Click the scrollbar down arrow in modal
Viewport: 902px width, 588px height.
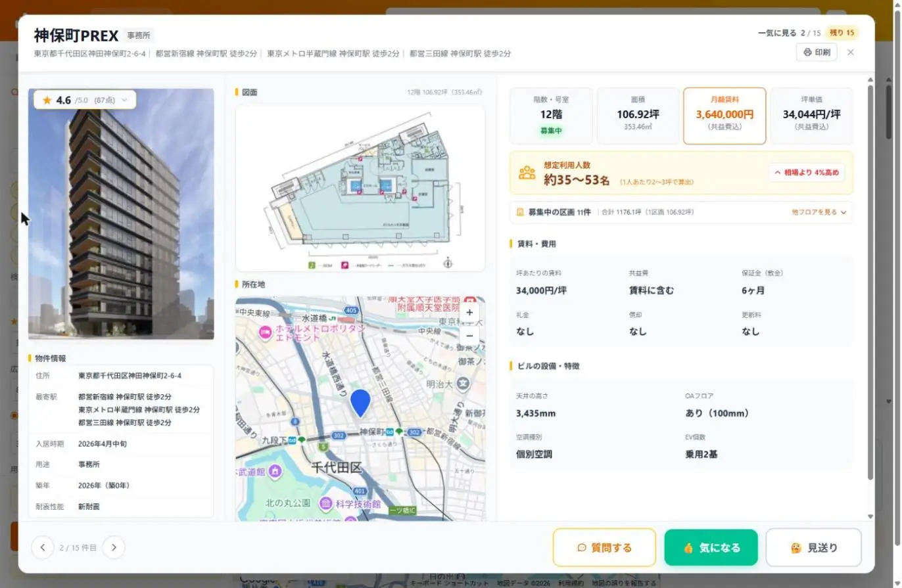[x=870, y=516]
